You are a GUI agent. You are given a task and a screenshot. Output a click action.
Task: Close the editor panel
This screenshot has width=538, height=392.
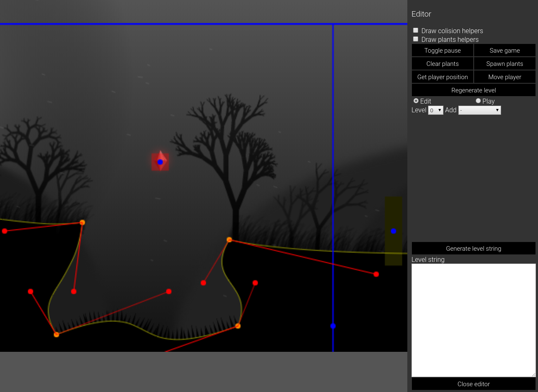(474, 384)
